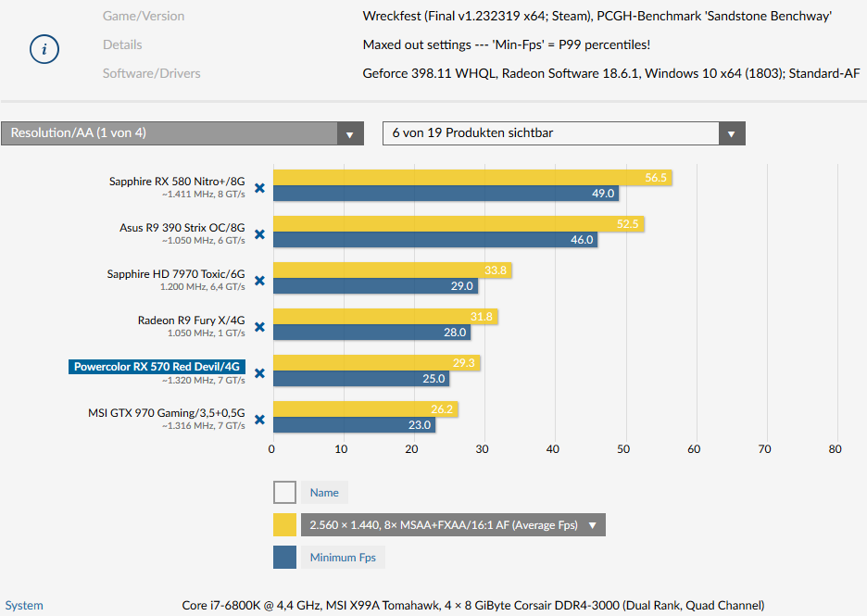This screenshot has height=616, width=867.
Task: Open the 2.560 × 1.440 Average Fps dropdown
Action: click(453, 525)
